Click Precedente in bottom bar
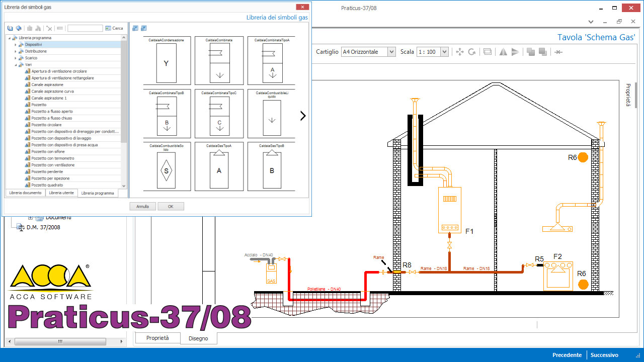644x362 pixels. (567, 355)
